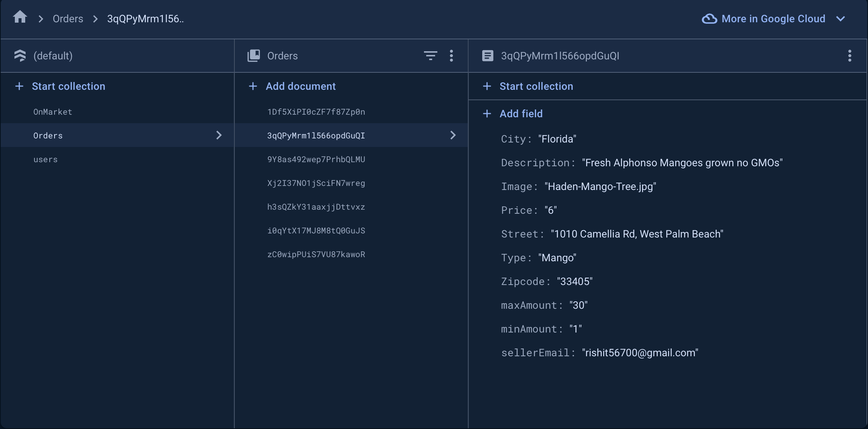Open Orders collection three-dot menu
The image size is (868, 429).
point(451,56)
